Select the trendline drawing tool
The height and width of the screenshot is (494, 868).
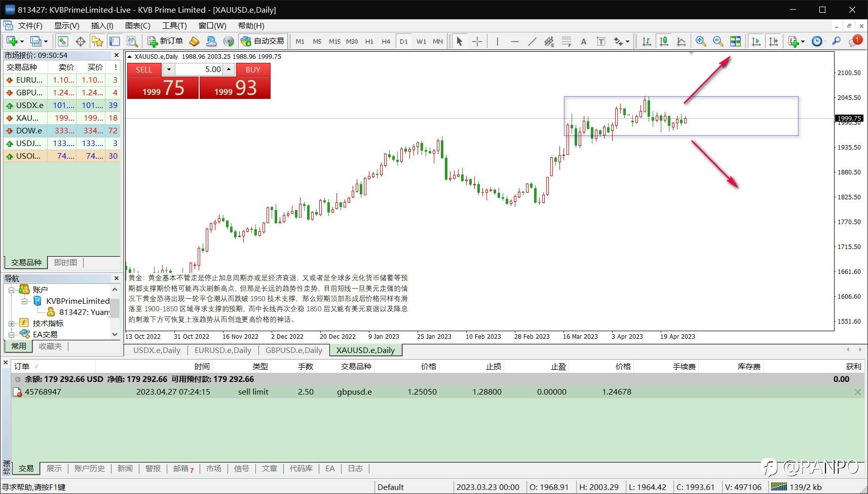pos(532,42)
